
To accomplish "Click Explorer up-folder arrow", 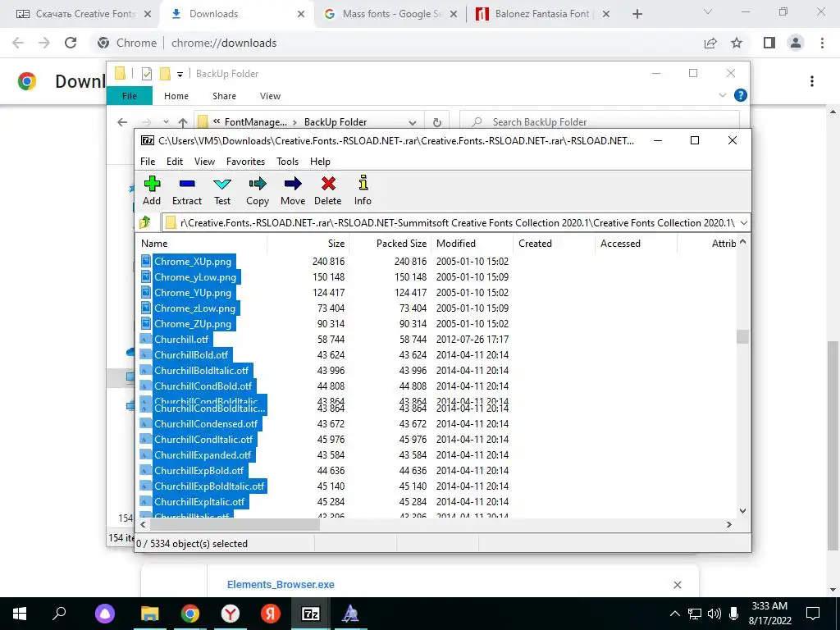I will click(x=183, y=122).
